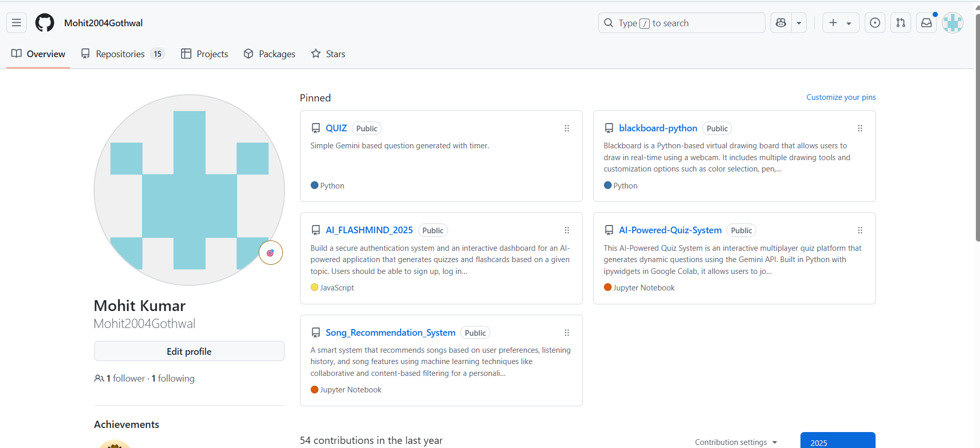The width and height of the screenshot is (980, 448).
Task: Open the 1 following link
Action: pos(173,378)
